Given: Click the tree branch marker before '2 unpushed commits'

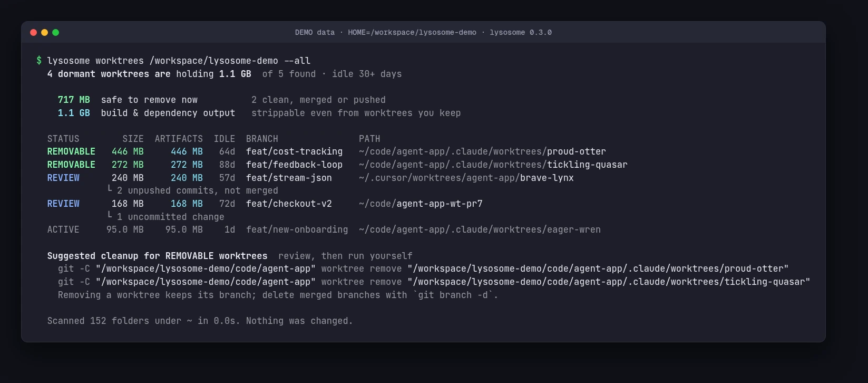Looking at the screenshot, I should (110, 189).
